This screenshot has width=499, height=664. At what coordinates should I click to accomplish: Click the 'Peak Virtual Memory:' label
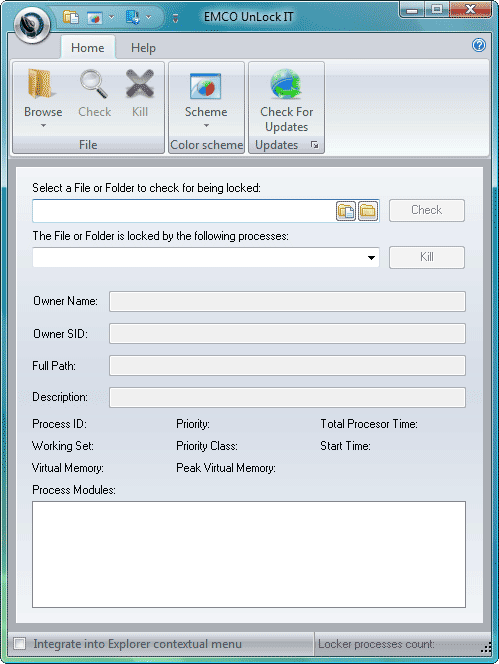226,468
